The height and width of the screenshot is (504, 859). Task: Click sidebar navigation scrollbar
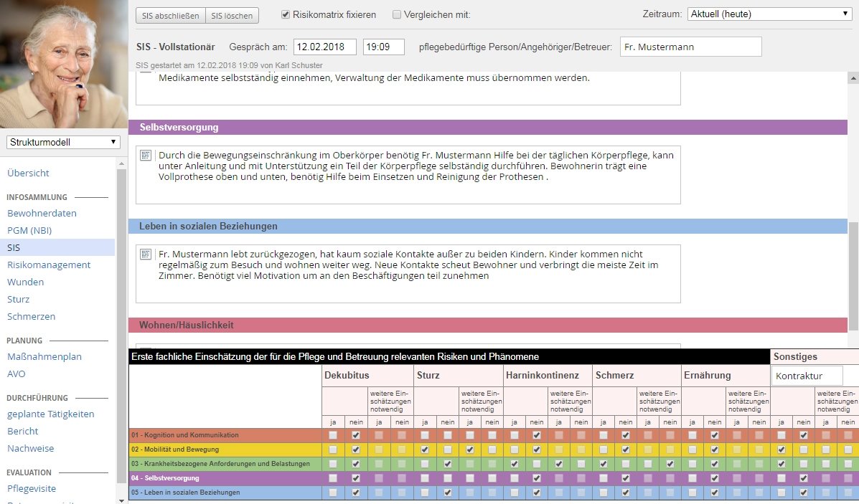121,325
